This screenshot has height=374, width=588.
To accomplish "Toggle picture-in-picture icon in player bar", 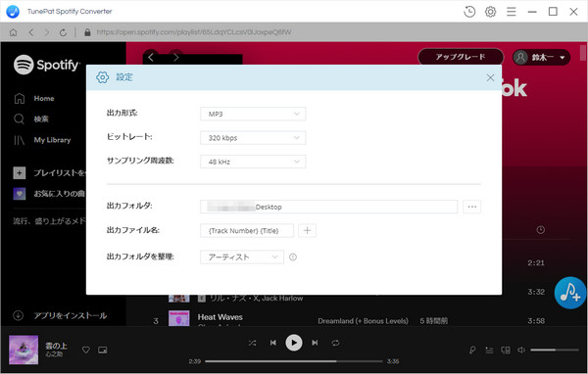I will coord(102,351).
